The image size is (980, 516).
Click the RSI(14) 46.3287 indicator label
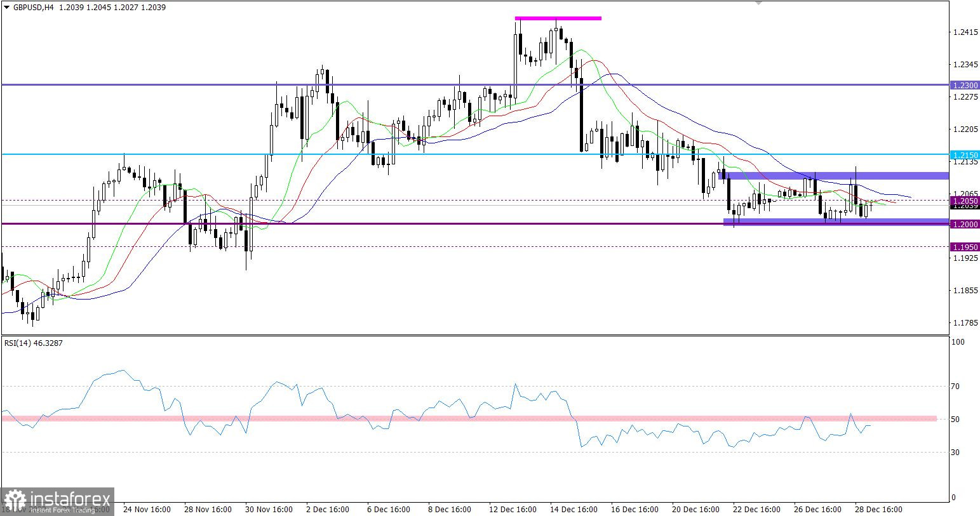coord(34,343)
